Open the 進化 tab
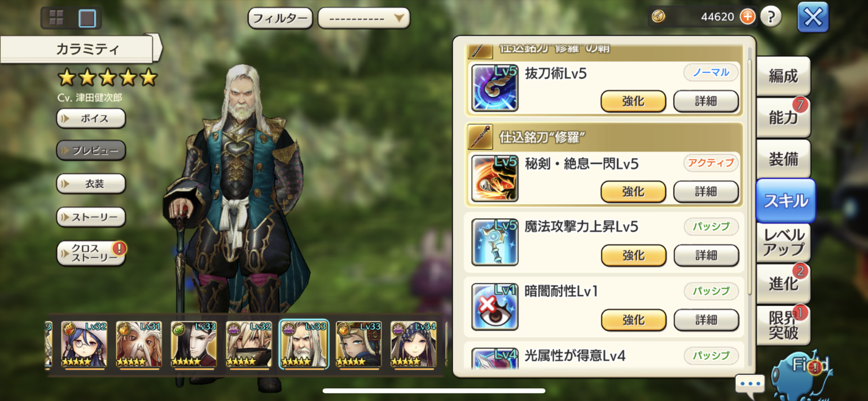Image resolution: width=868 pixels, height=401 pixels. (783, 284)
